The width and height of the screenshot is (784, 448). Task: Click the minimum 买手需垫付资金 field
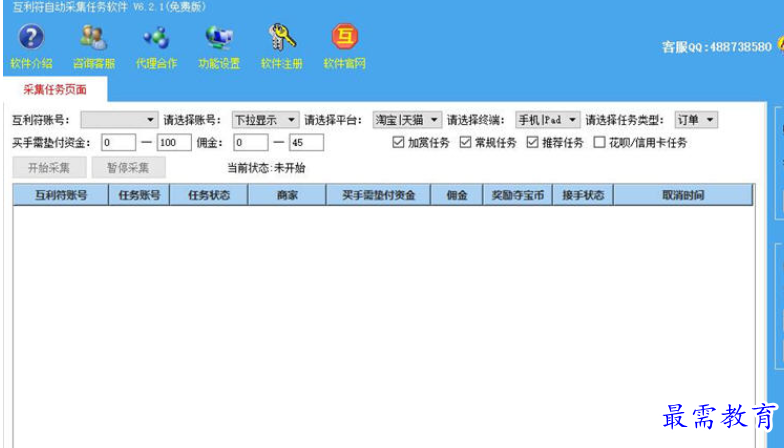[x=118, y=142]
